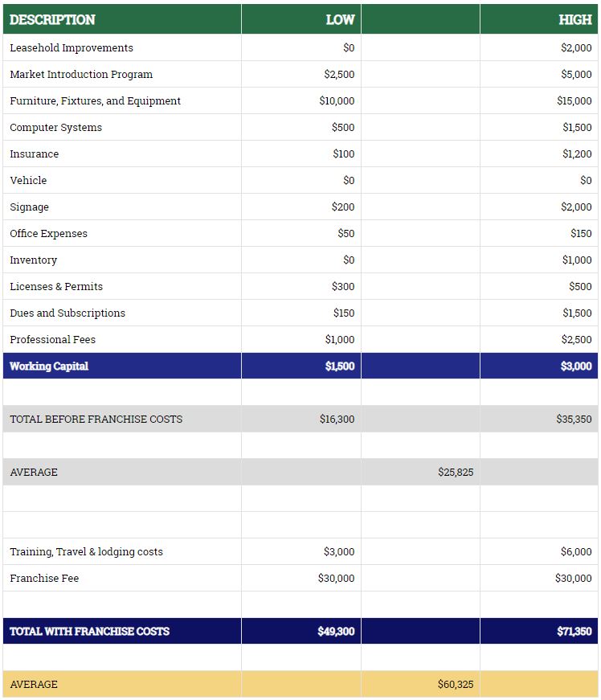Select the Professional Fees high value $2,500
Image resolution: width=601 pixels, height=700 pixels.
(576, 340)
